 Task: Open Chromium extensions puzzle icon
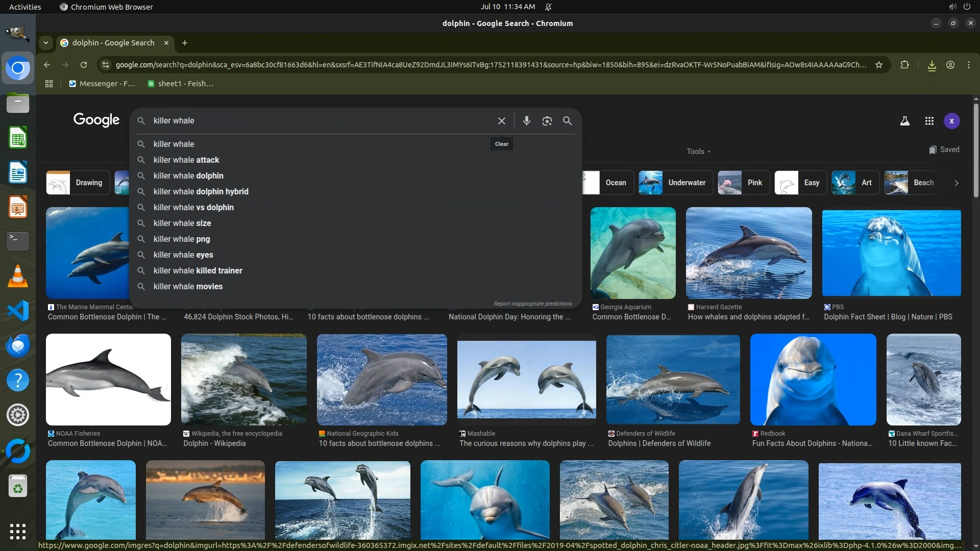tap(904, 65)
